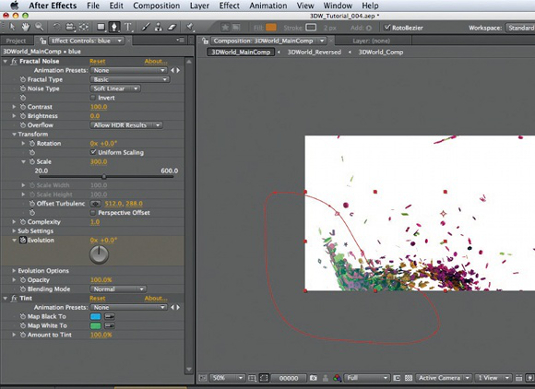The image size is (535, 389).
Task: Select the Brush tool
Action: tap(146, 27)
